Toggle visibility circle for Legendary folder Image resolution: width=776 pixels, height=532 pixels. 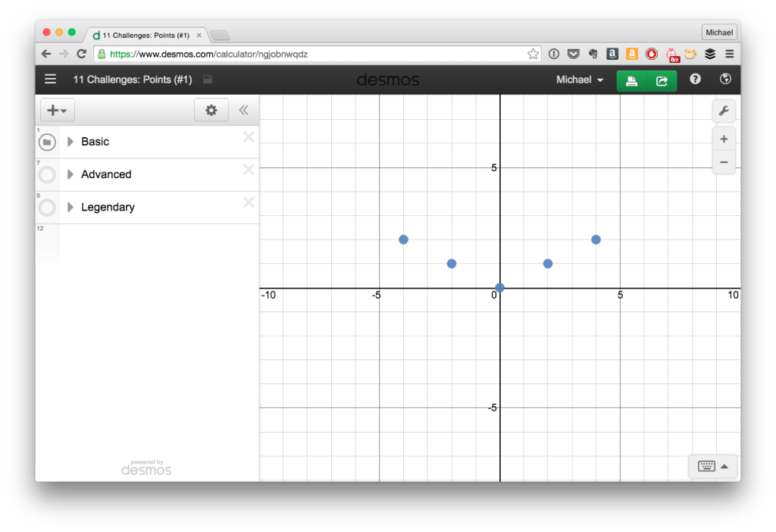click(x=47, y=208)
